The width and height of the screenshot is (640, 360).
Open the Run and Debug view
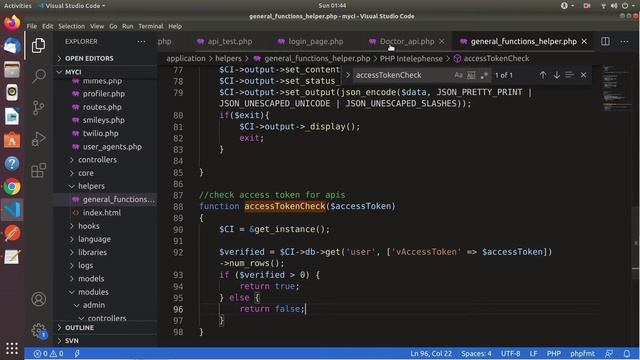pyautogui.click(x=38, y=139)
